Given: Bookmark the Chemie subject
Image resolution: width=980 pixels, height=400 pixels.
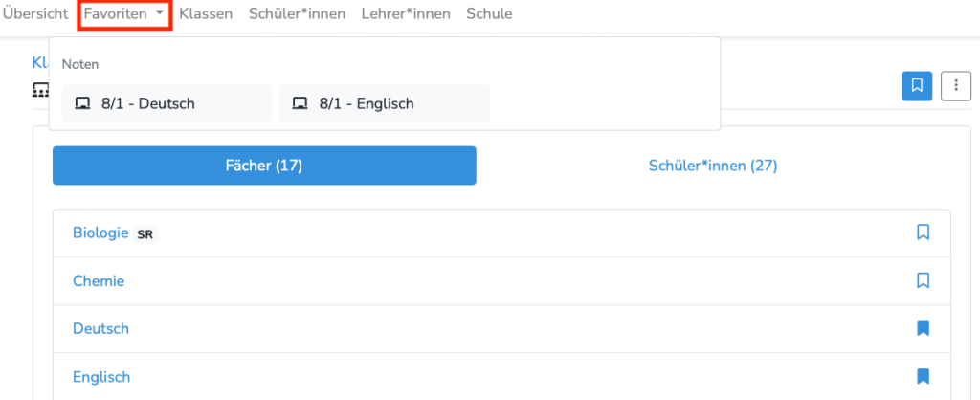Looking at the screenshot, I should point(923,280).
